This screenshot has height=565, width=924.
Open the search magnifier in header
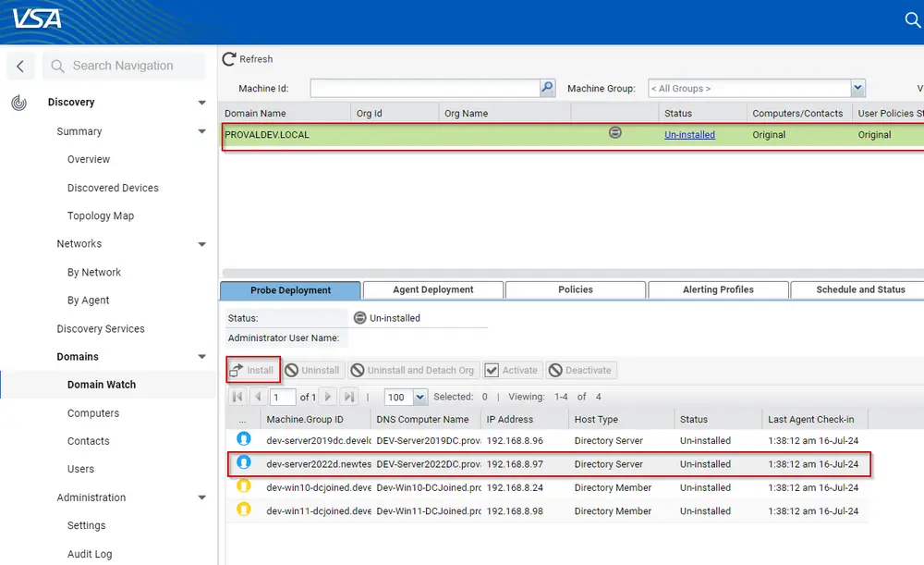912,20
